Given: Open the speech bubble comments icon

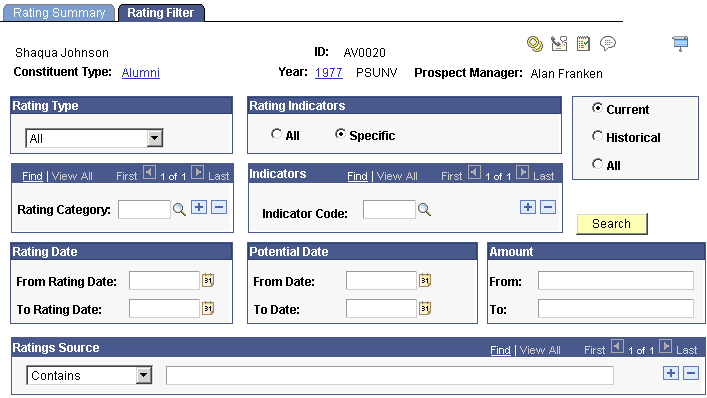Looking at the screenshot, I should tap(608, 44).
